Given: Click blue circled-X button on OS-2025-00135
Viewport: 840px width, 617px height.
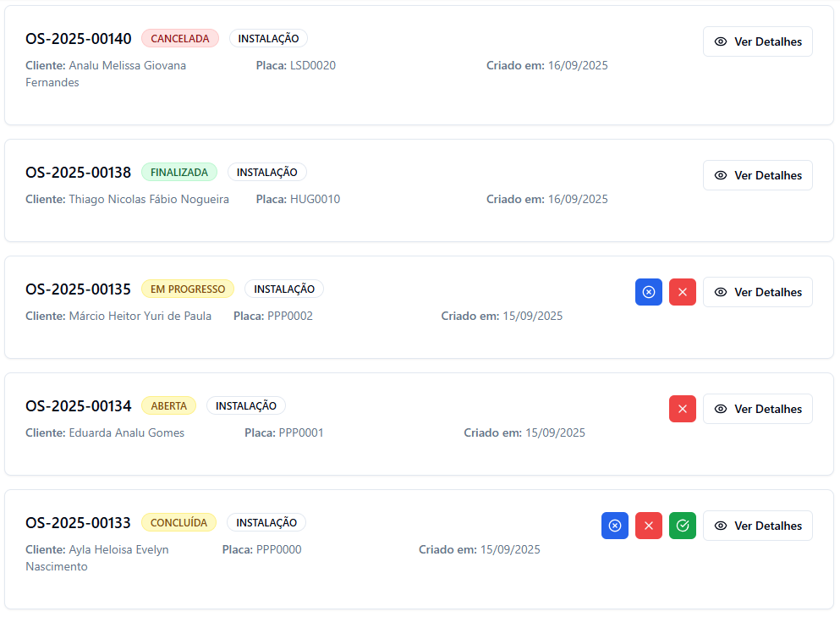Looking at the screenshot, I should (648, 292).
